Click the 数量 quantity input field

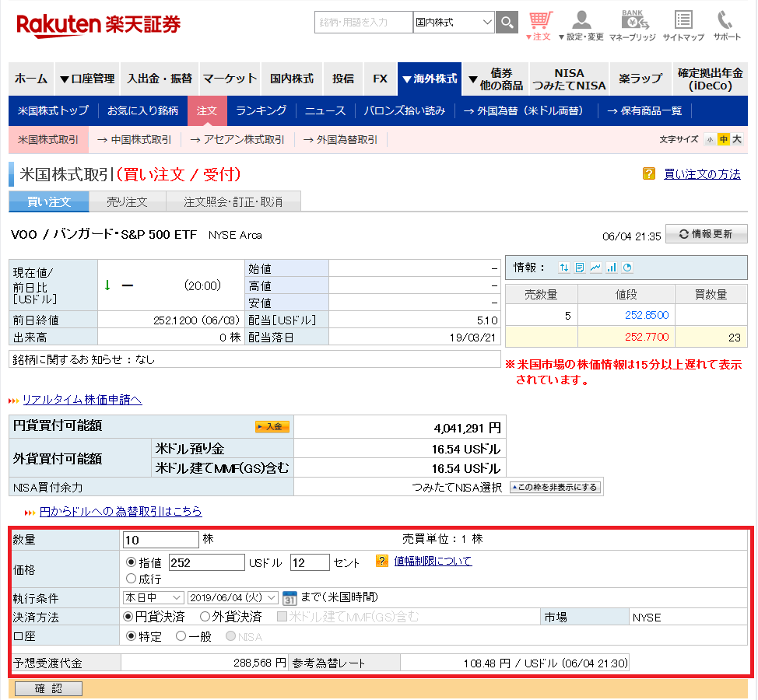161,540
